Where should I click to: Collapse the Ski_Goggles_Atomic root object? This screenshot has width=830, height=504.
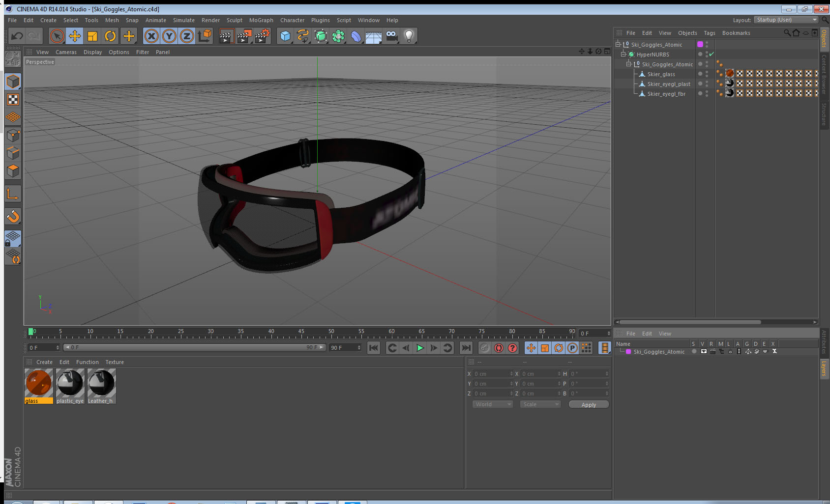[618, 44]
